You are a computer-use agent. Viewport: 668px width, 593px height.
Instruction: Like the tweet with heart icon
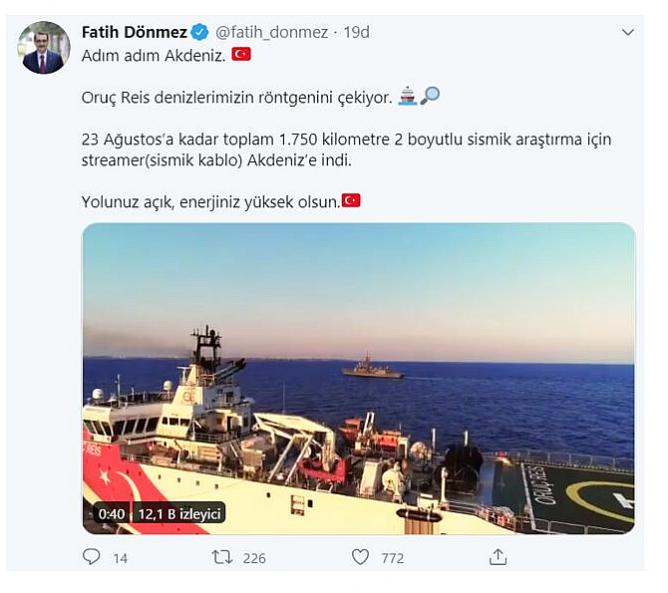click(x=360, y=557)
